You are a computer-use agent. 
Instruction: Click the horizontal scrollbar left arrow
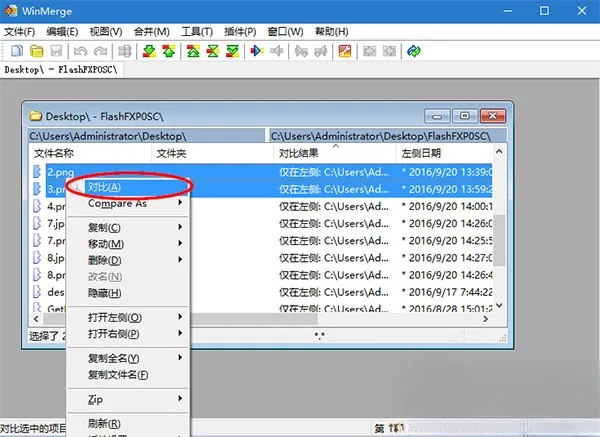[x=36, y=318]
